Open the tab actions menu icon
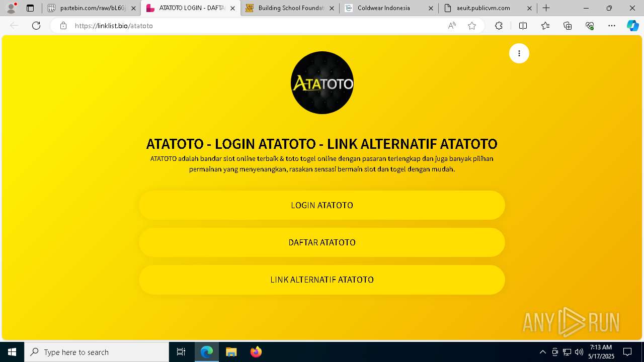Image resolution: width=644 pixels, height=362 pixels. tap(30, 8)
